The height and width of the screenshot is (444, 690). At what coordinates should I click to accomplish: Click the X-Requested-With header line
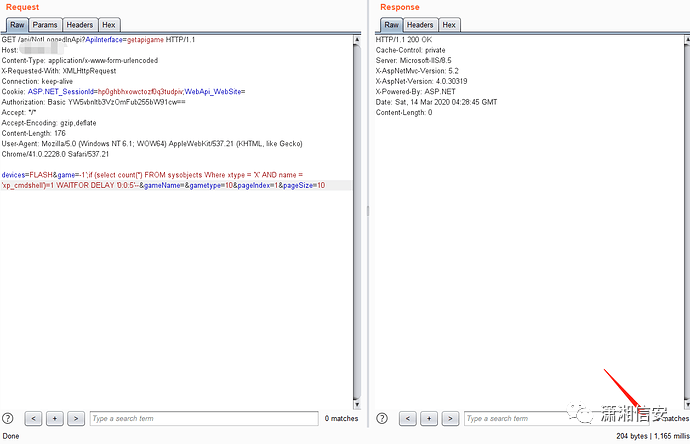click(x=59, y=71)
